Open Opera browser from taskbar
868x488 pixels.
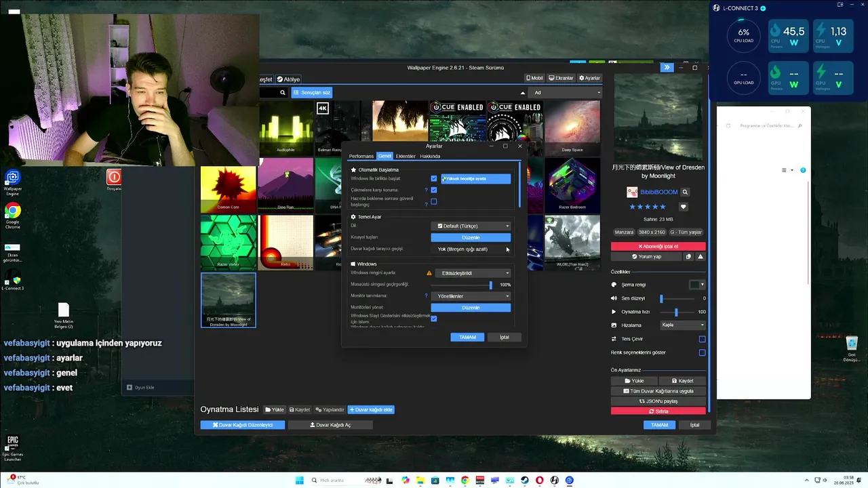point(539,481)
